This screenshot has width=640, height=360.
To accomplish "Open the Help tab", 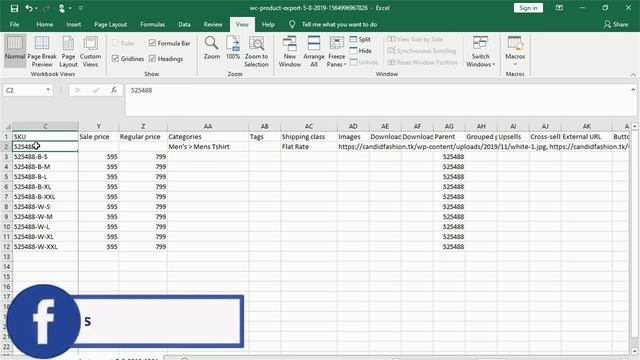I will point(268,24).
